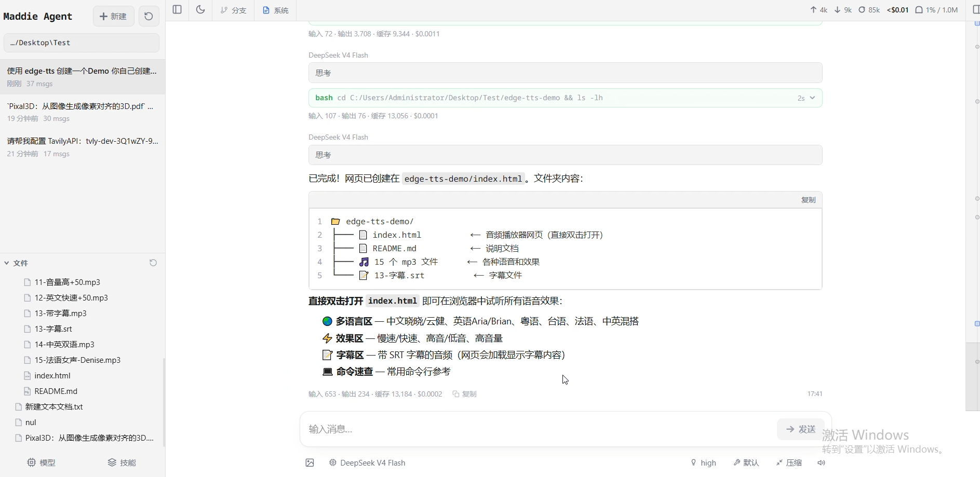The image size is (980, 477).
Task: Click the uploaded tokens 4k indicator
Action: point(818,10)
